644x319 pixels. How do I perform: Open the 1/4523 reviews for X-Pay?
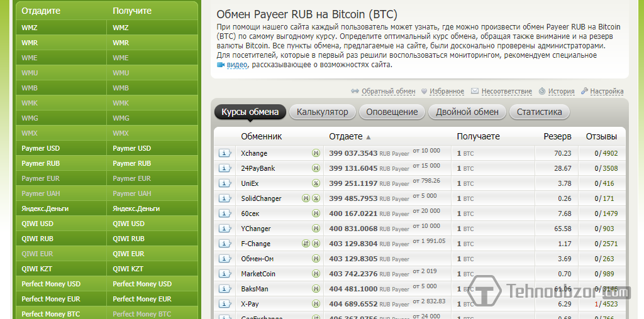606,304
